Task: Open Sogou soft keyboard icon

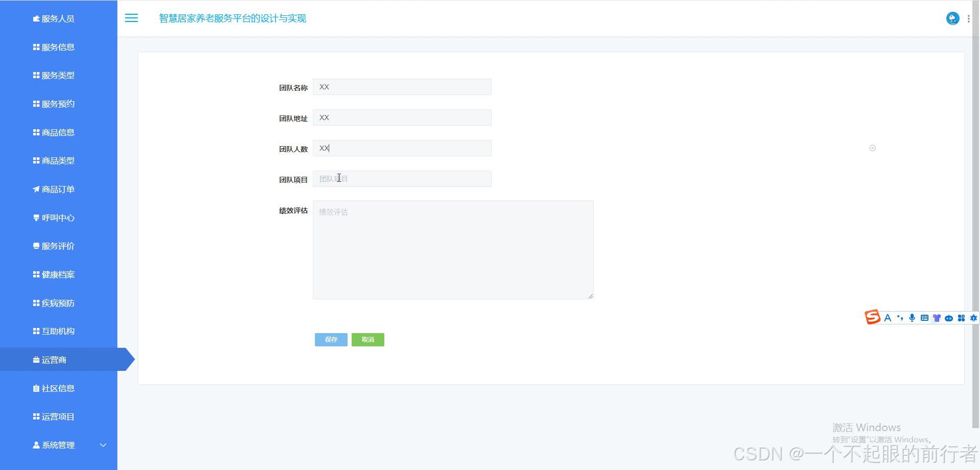Action: click(x=924, y=318)
